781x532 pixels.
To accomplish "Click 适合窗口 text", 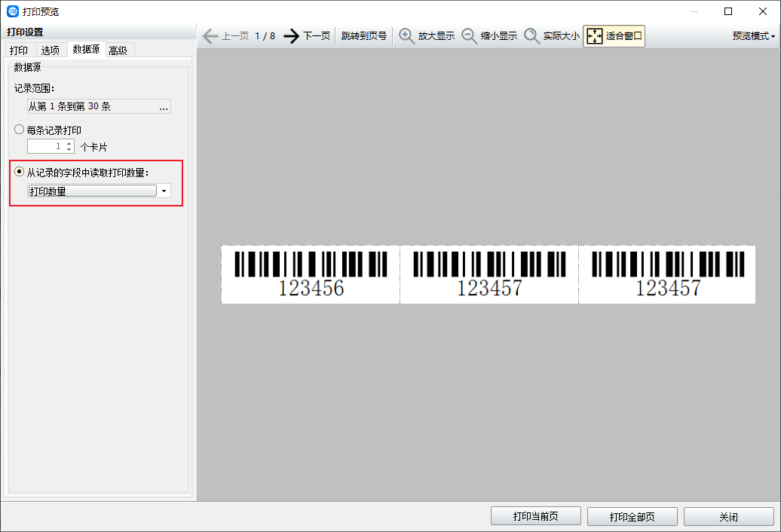I will [624, 36].
